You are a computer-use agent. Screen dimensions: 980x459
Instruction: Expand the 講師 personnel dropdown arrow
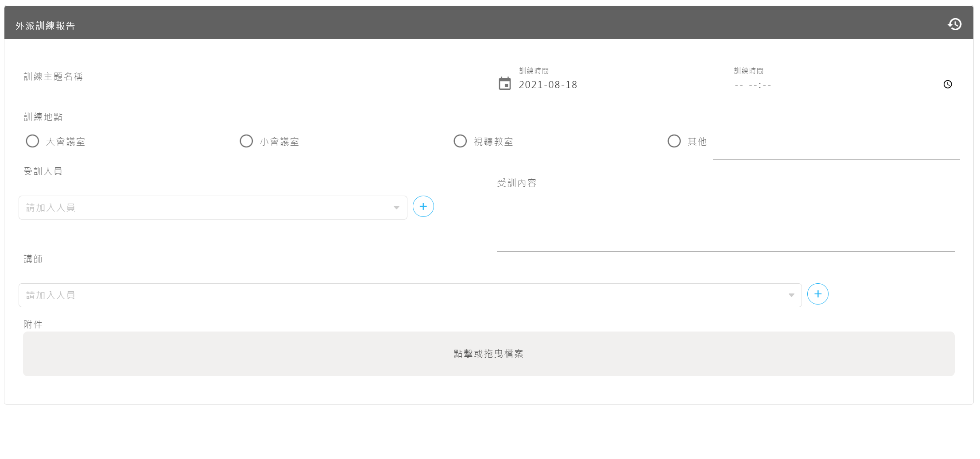pyautogui.click(x=791, y=295)
